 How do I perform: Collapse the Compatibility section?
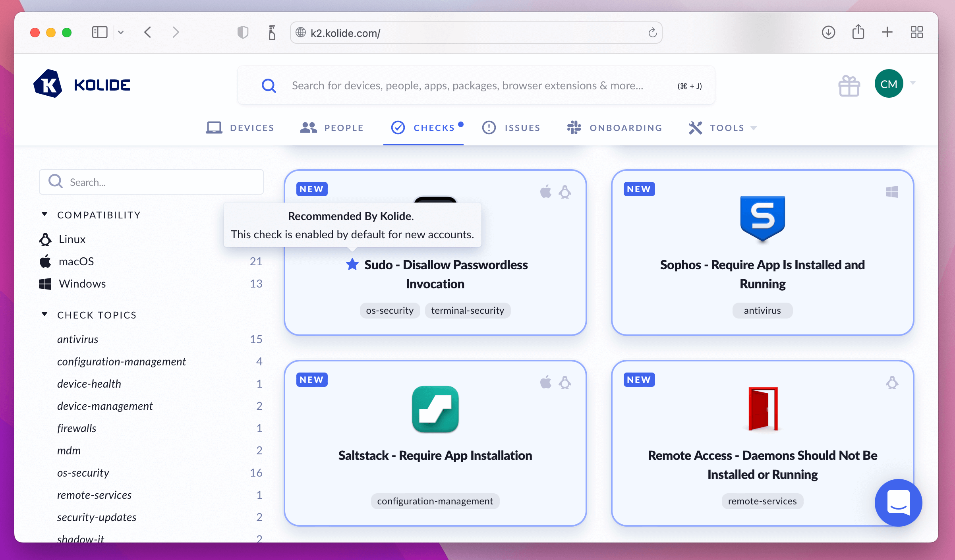coord(44,214)
